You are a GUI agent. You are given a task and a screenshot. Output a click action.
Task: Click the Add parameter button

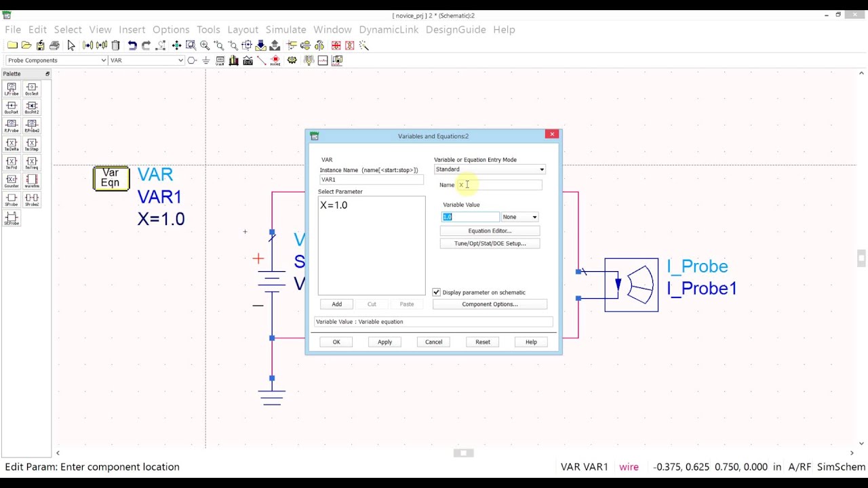pos(337,304)
